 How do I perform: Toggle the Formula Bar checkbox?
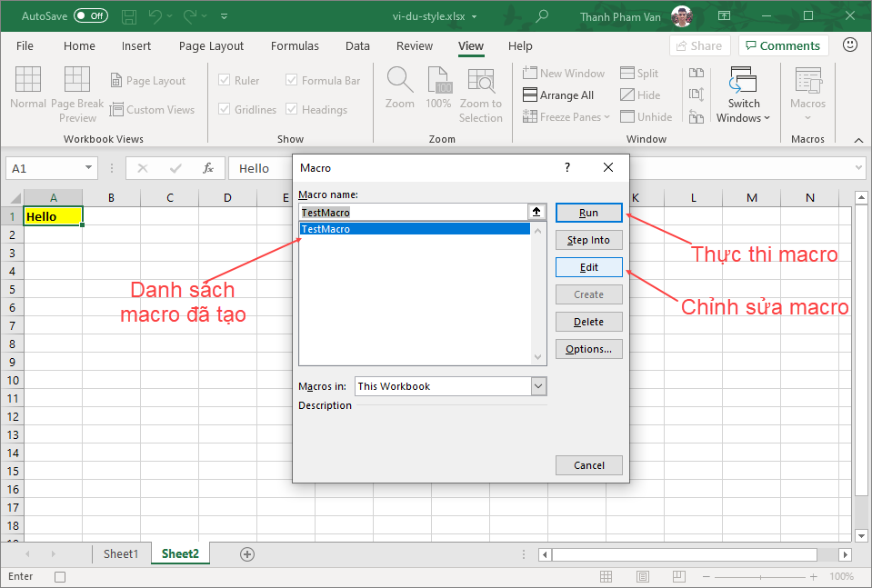pyautogui.click(x=291, y=80)
